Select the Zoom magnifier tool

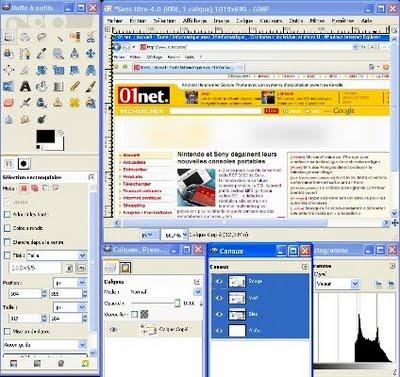58,53
